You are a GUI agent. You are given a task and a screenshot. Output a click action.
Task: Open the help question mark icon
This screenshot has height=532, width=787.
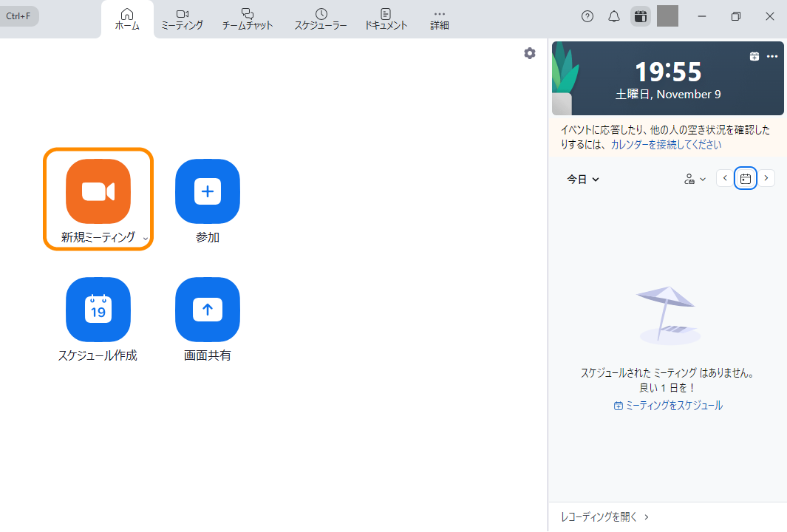[587, 16]
